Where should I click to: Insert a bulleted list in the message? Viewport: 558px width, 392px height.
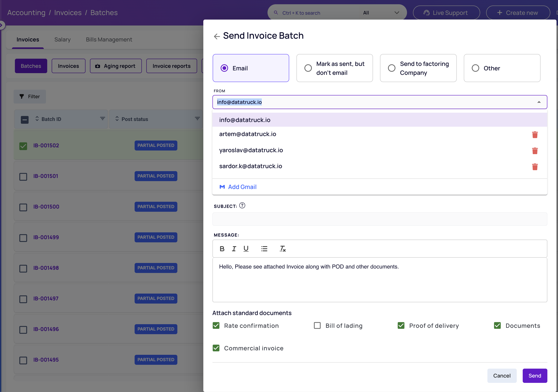(x=264, y=249)
